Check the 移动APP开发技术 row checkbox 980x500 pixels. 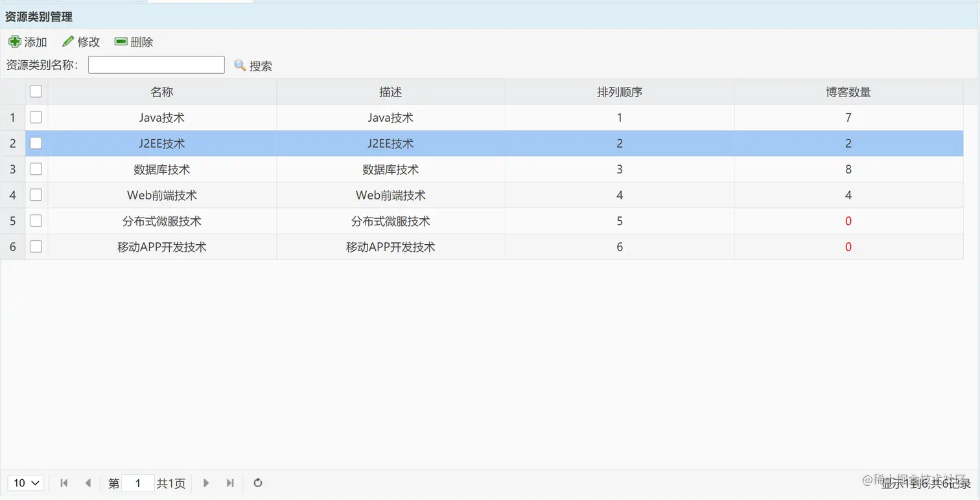pos(36,247)
